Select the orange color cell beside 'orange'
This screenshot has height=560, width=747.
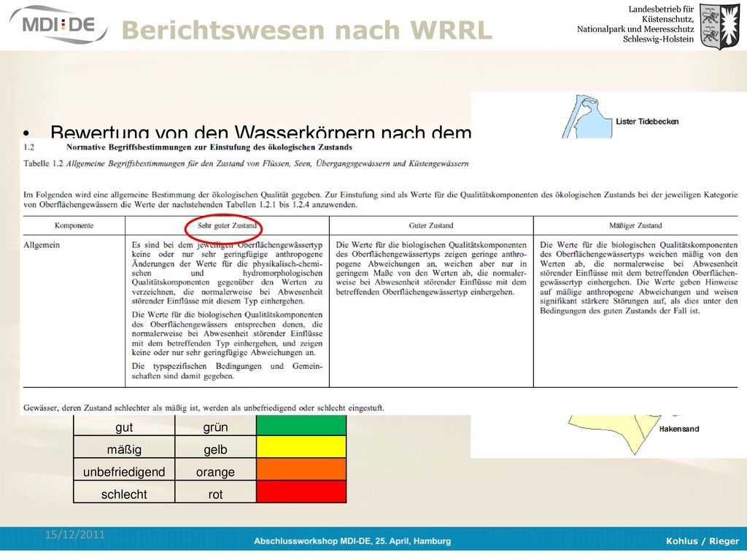(301, 470)
